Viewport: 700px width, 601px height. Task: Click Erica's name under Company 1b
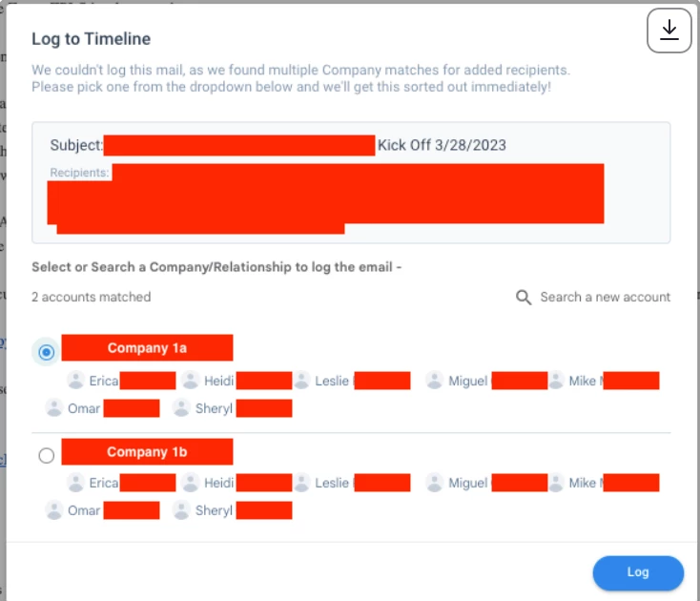pyautogui.click(x=104, y=483)
